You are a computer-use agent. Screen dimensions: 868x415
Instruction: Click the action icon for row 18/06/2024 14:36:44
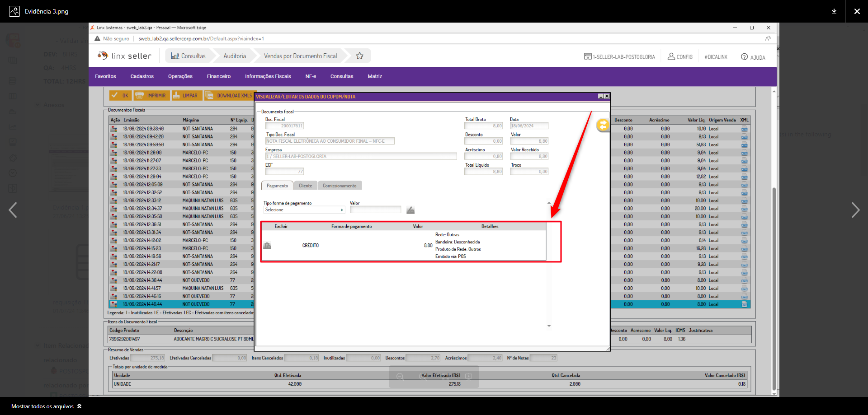tap(114, 280)
